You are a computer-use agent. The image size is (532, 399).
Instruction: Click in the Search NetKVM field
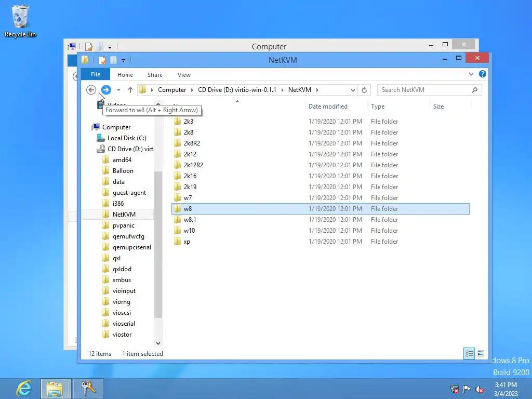(x=424, y=90)
